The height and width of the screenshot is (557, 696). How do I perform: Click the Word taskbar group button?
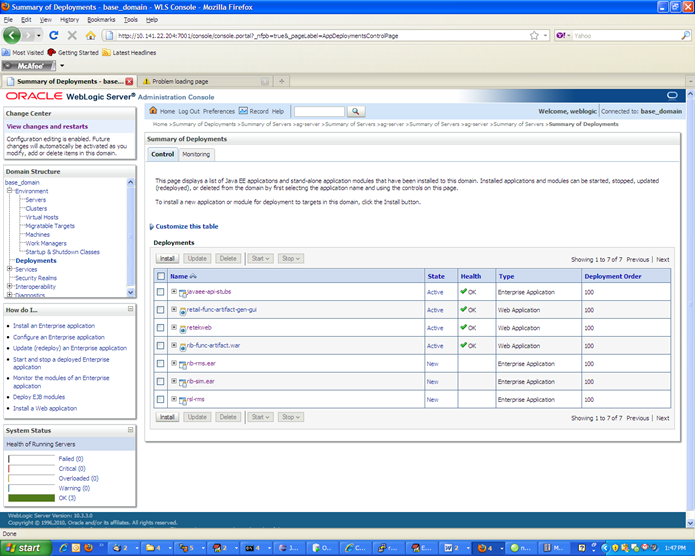point(455,548)
